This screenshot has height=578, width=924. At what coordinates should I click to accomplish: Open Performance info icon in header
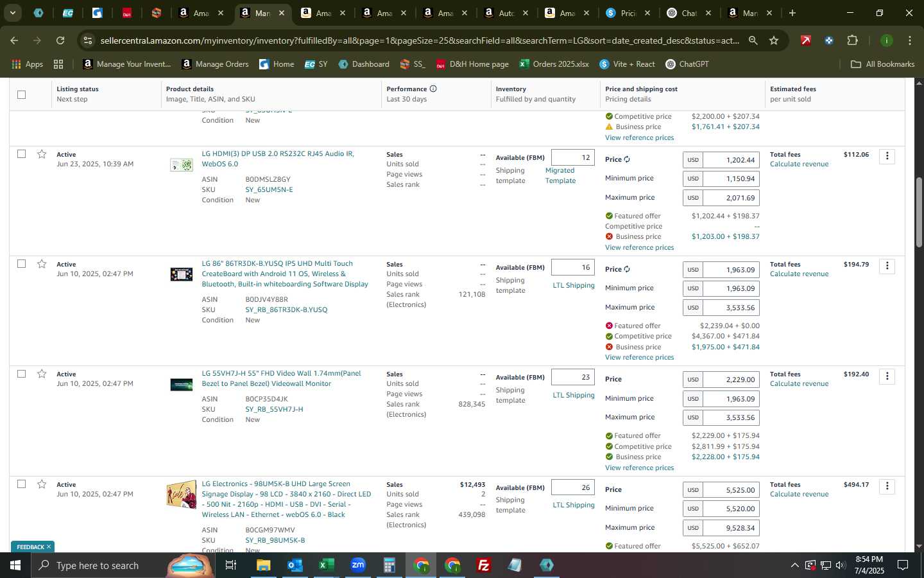pyautogui.click(x=433, y=89)
